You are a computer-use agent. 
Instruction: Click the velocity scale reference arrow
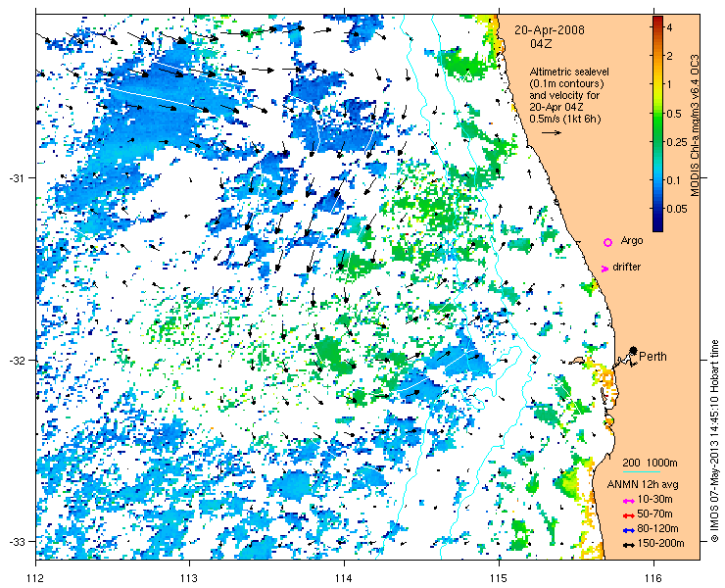pyautogui.click(x=552, y=132)
